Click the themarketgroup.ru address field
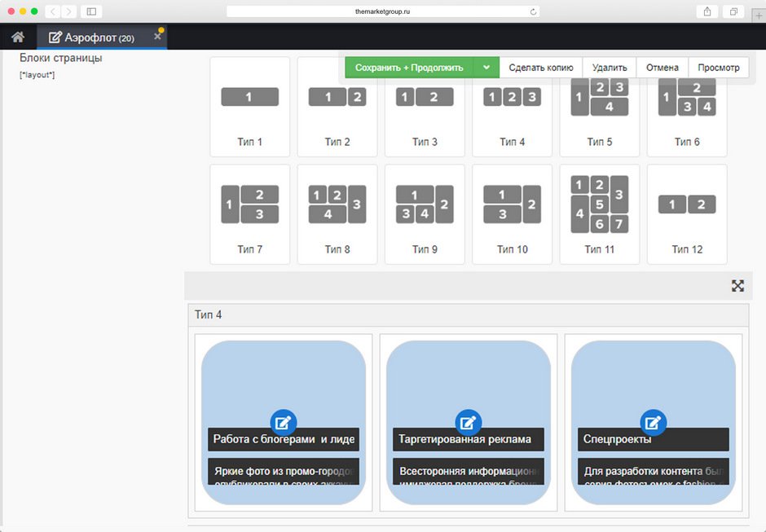Viewport: 766px width, 532px height. 383,11
